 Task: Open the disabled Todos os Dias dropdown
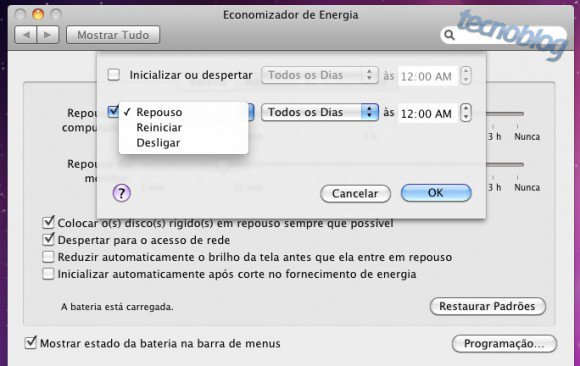320,75
